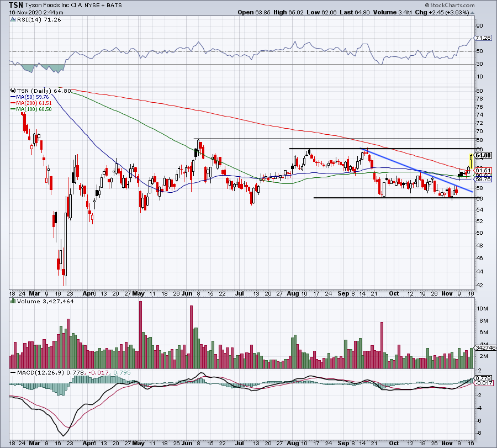This screenshot has width=497, height=448.
Task: Click the NYSE + BATS exchange label
Action: coord(103,5)
